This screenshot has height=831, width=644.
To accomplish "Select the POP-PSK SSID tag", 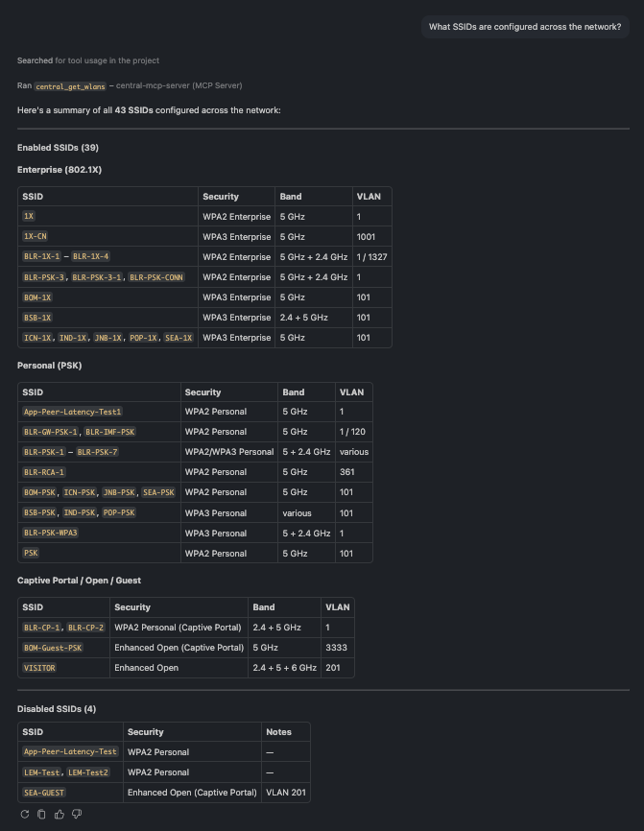I will click(119, 512).
